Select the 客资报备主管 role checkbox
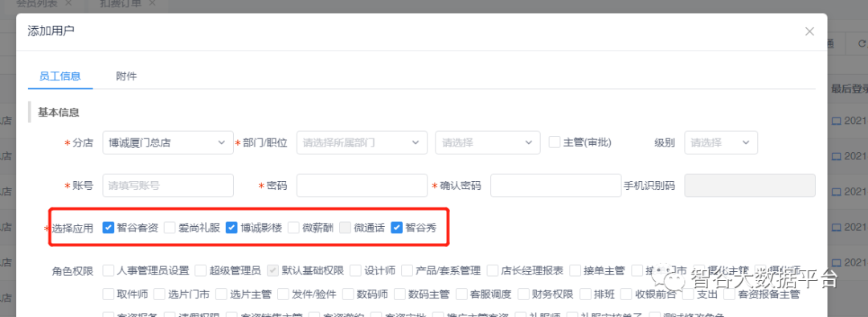 [x=730, y=294]
